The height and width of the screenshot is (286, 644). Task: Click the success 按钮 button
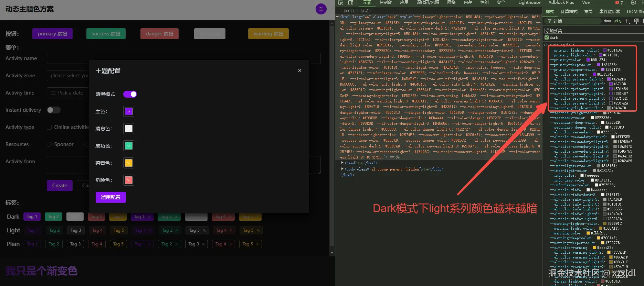tap(106, 34)
